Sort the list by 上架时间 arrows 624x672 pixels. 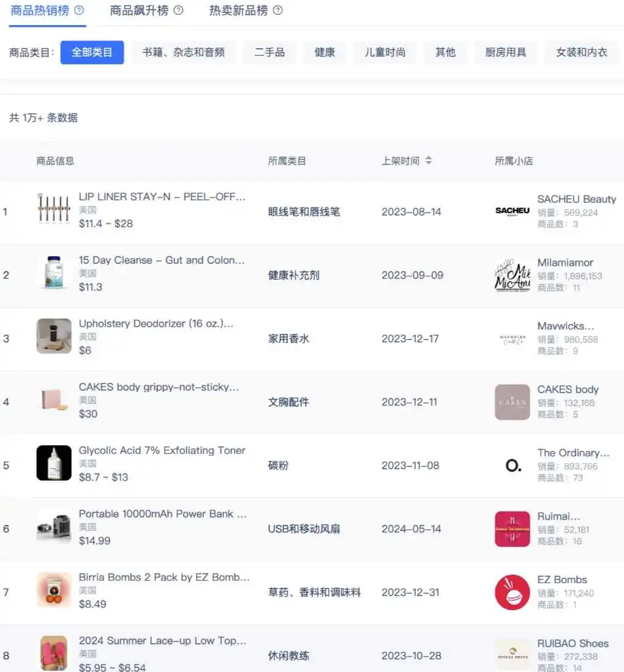[x=429, y=160]
